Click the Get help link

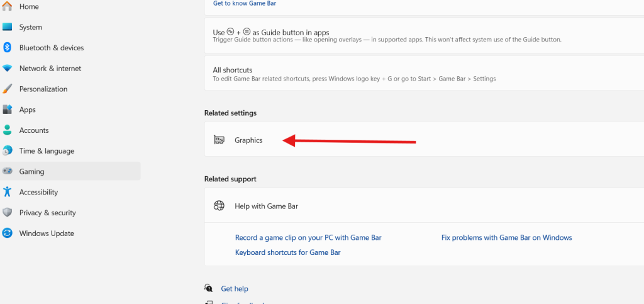pos(235,289)
